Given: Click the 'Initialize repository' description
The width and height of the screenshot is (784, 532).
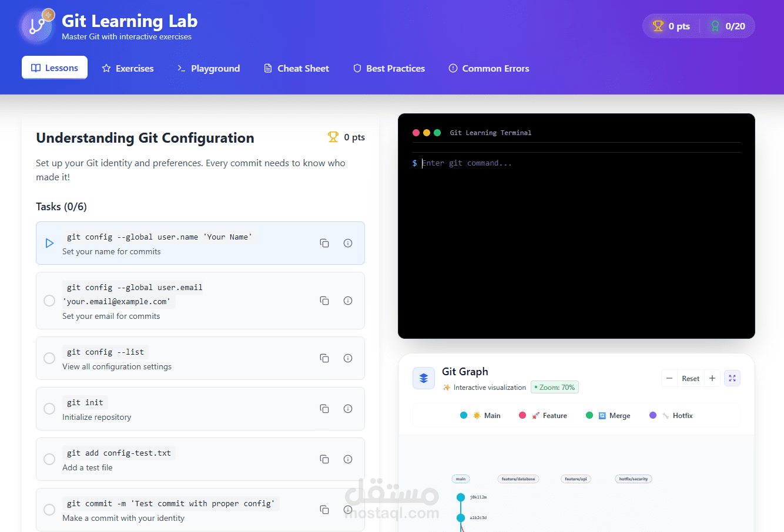Looking at the screenshot, I should [x=97, y=417].
